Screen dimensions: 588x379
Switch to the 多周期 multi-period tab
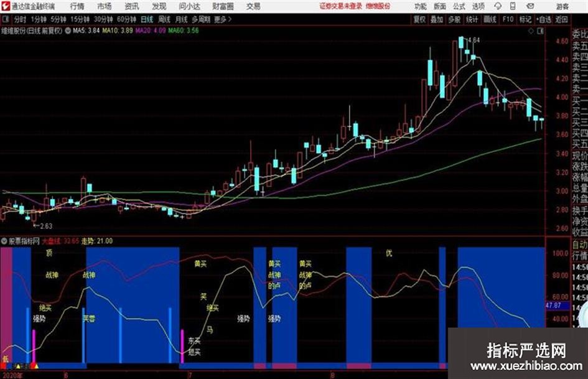pyautogui.click(x=201, y=19)
